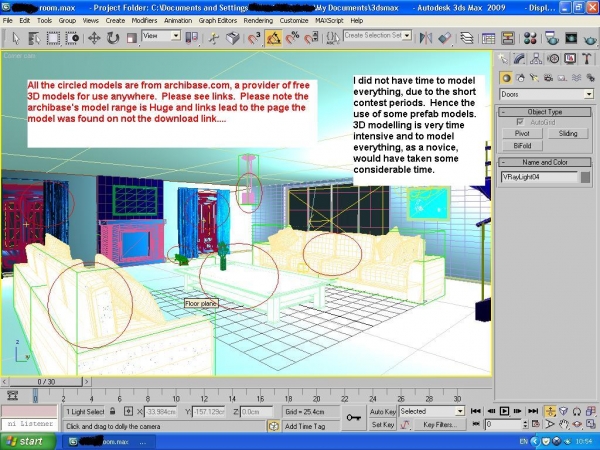Open Edit Named Selection Sets
The image size is (600, 450).
[x=333, y=38]
